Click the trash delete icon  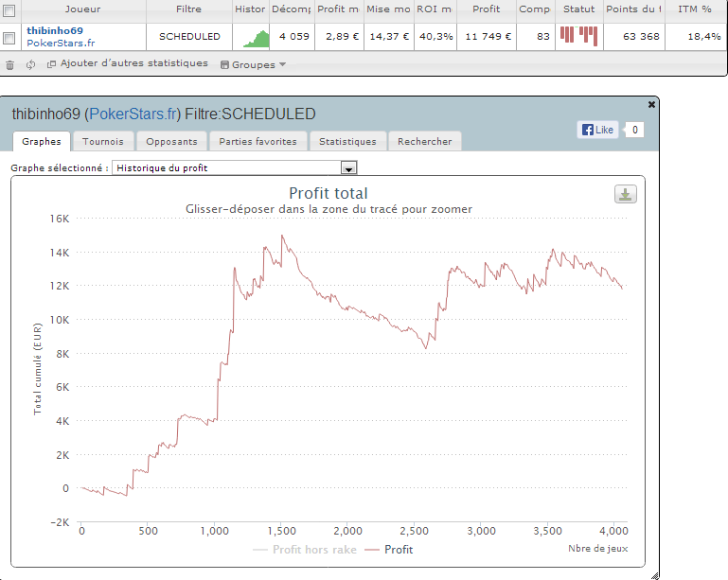click(9, 65)
